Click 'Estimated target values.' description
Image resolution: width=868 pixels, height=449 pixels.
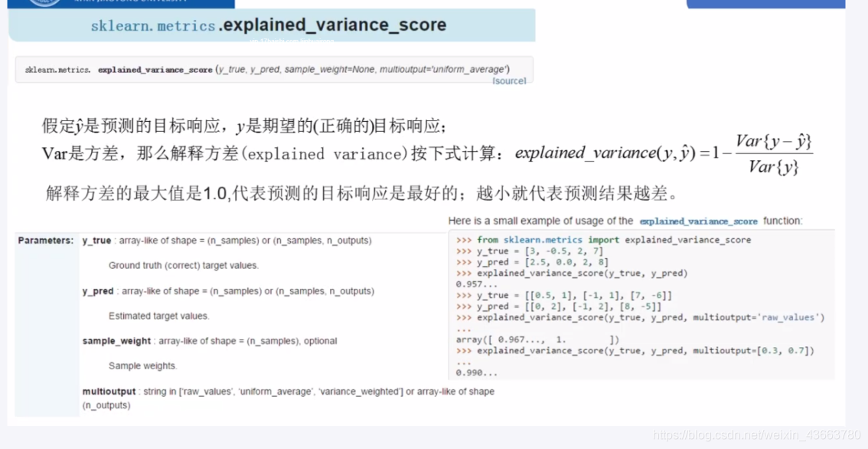coord(159,316)
